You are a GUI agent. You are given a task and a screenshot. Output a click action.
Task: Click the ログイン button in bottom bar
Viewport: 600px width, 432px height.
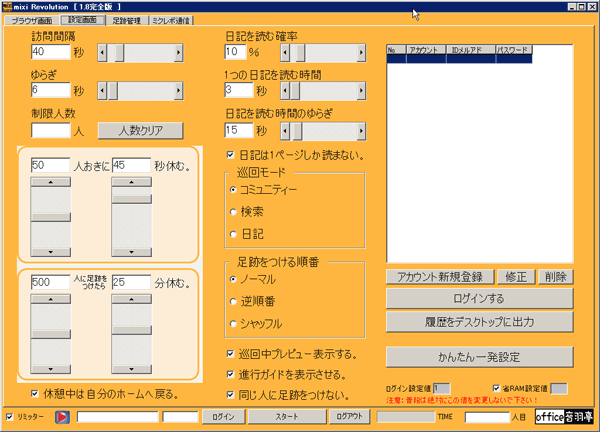click(223, 416)
